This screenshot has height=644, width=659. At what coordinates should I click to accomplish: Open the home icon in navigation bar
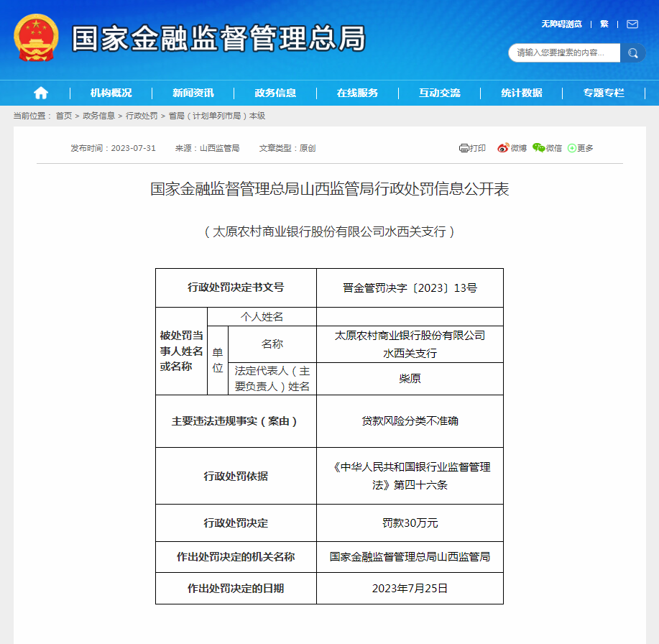(41, 93)
